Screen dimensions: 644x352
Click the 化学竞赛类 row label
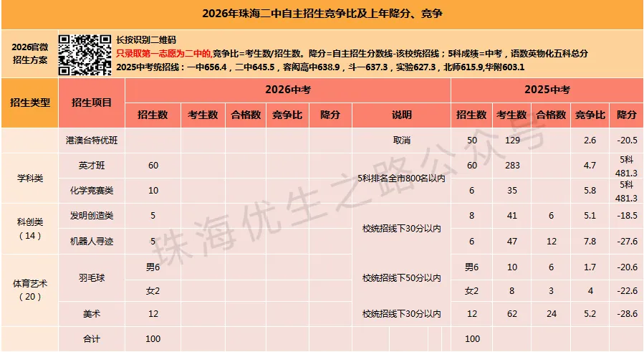(x=92, y=191)
